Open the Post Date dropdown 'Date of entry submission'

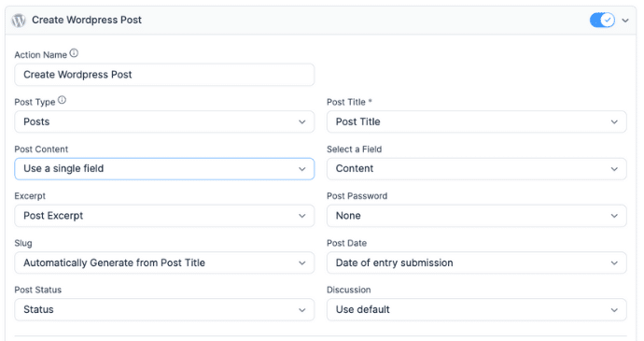coord(476,263)
